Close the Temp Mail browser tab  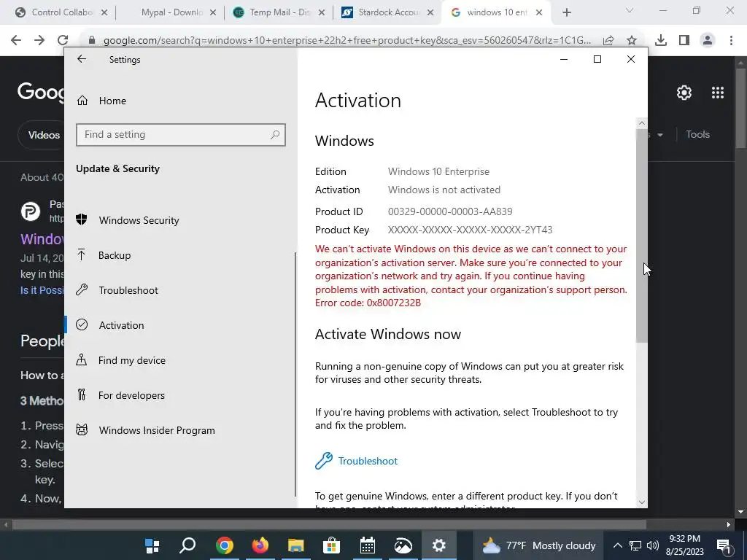[322, 13]
